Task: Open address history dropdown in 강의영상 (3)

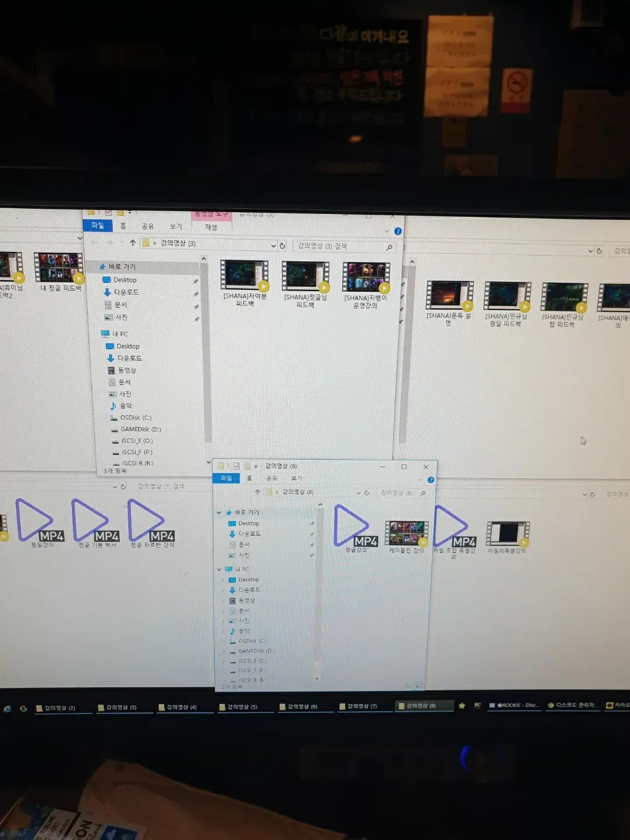Action: tap(273, 246)
